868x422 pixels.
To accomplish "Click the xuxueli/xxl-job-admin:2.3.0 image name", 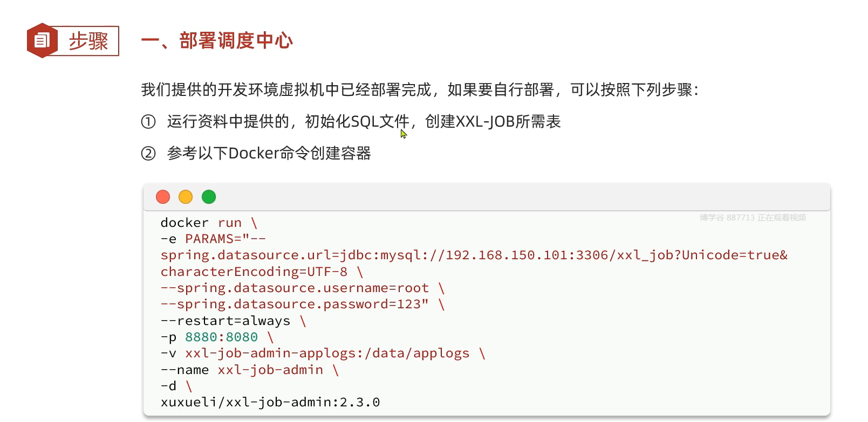I will (270, 402).
